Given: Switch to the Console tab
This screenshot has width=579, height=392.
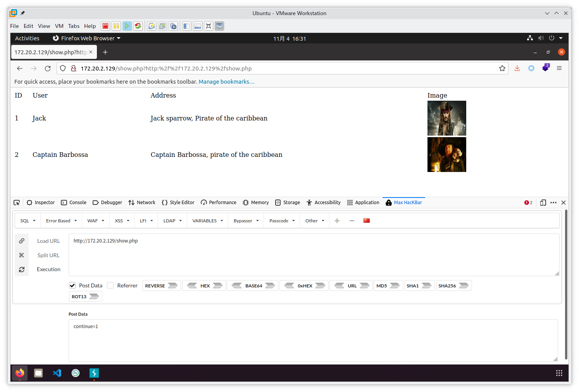Looking at the screenshot, I should pyautogui.click(x=74, y=203).
